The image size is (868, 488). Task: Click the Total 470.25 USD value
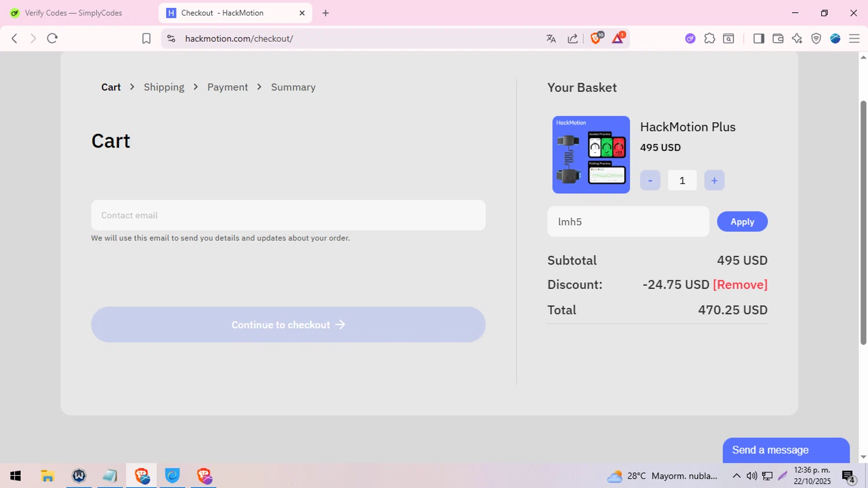733,310
